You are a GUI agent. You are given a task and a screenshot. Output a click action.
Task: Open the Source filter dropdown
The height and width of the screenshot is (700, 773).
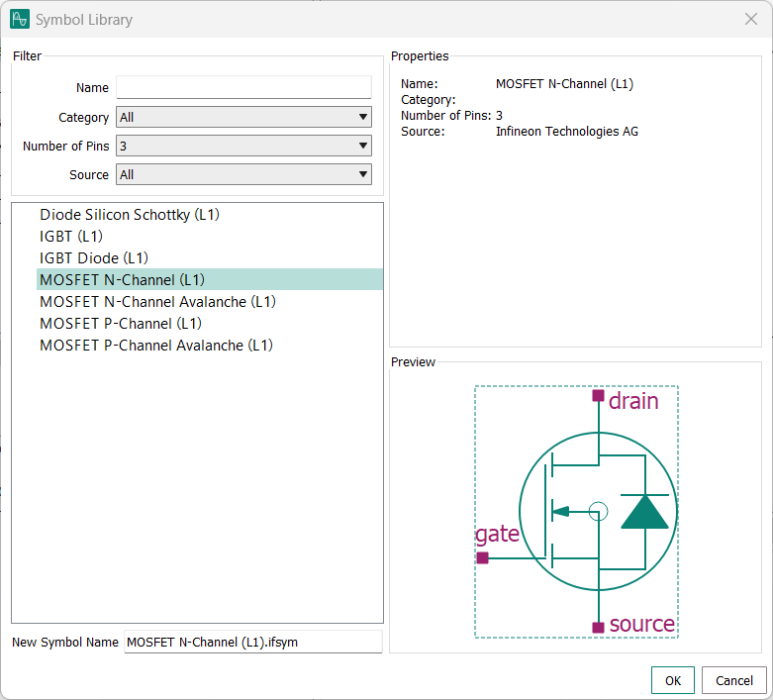click(x=243, y=175)
